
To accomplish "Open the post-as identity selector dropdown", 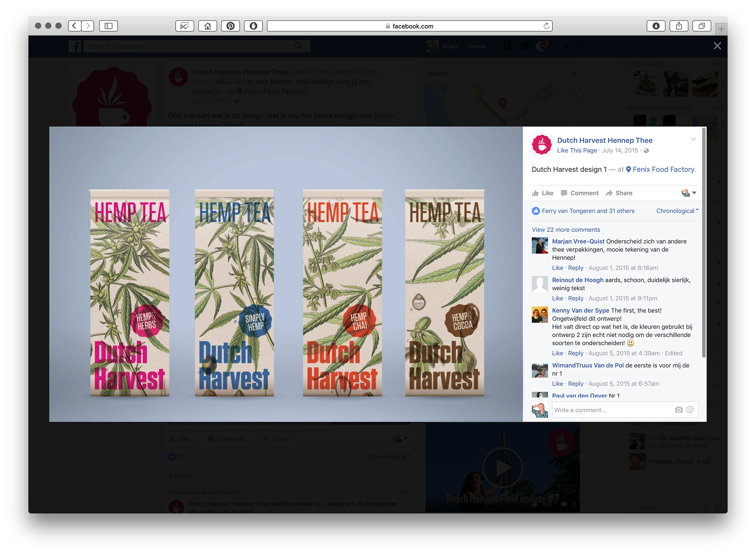I will point(689,193).
